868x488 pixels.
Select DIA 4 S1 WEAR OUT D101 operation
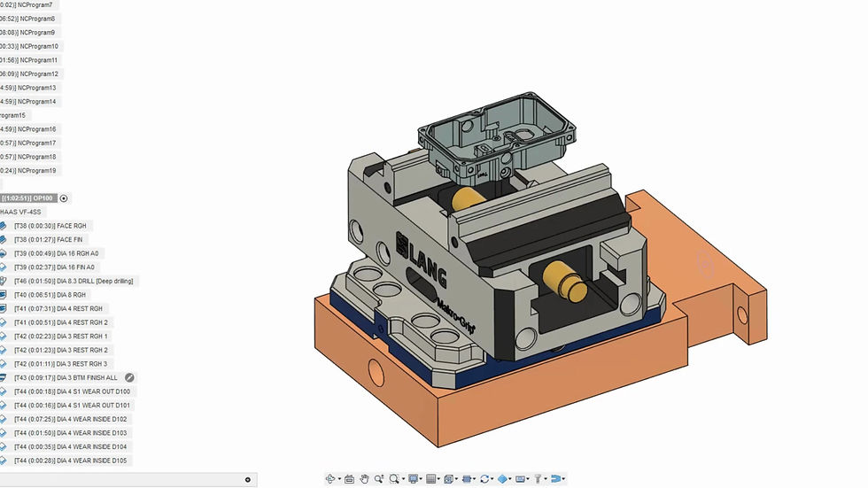72,406
